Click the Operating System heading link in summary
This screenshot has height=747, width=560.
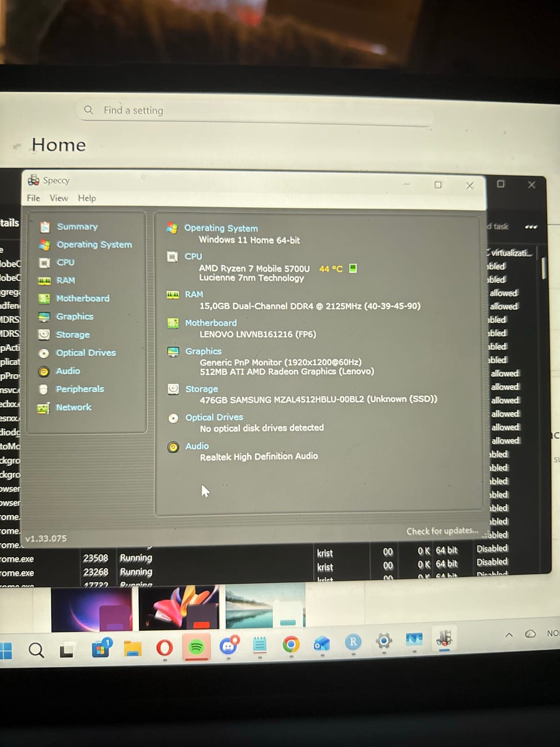[x=221, y=228]
